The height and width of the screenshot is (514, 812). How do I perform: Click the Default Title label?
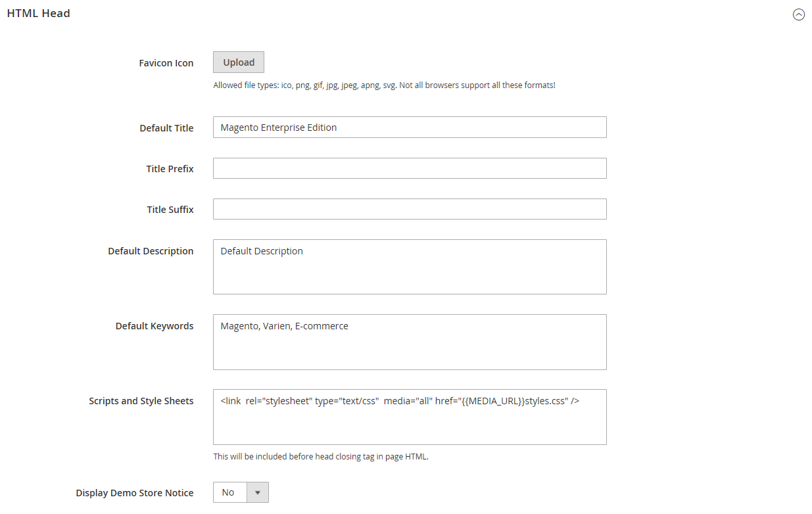(166, 128)
